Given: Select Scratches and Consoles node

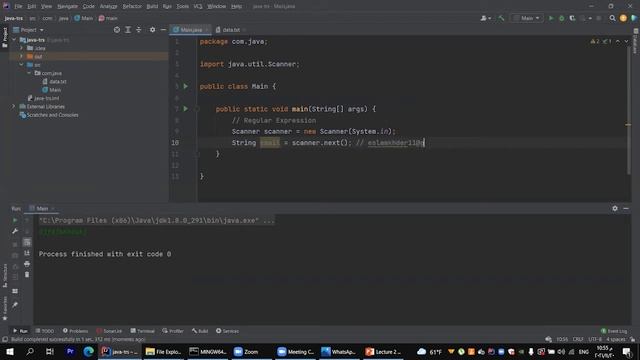Looking at the screenshot, I should click(49, 115).
